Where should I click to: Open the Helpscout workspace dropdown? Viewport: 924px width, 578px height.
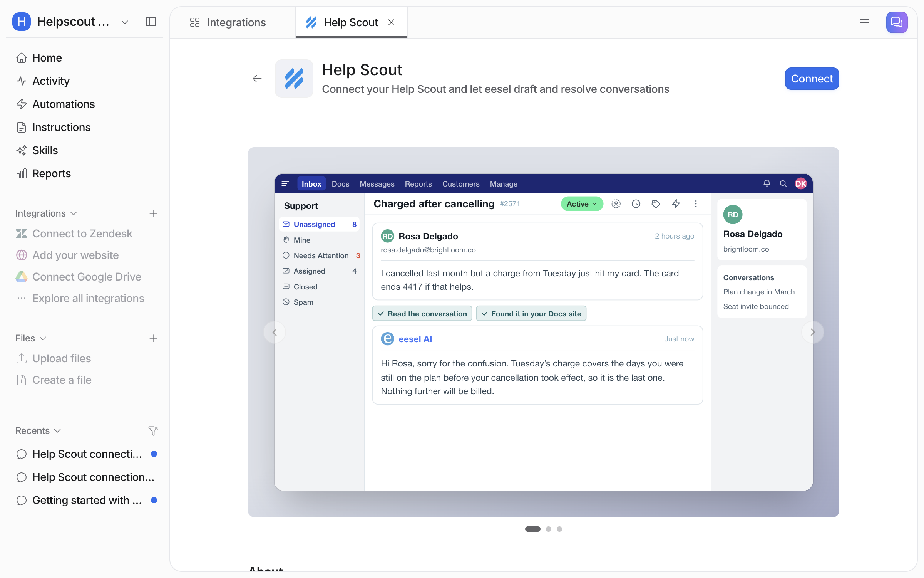pyautogui.click(x=124, y=22)
